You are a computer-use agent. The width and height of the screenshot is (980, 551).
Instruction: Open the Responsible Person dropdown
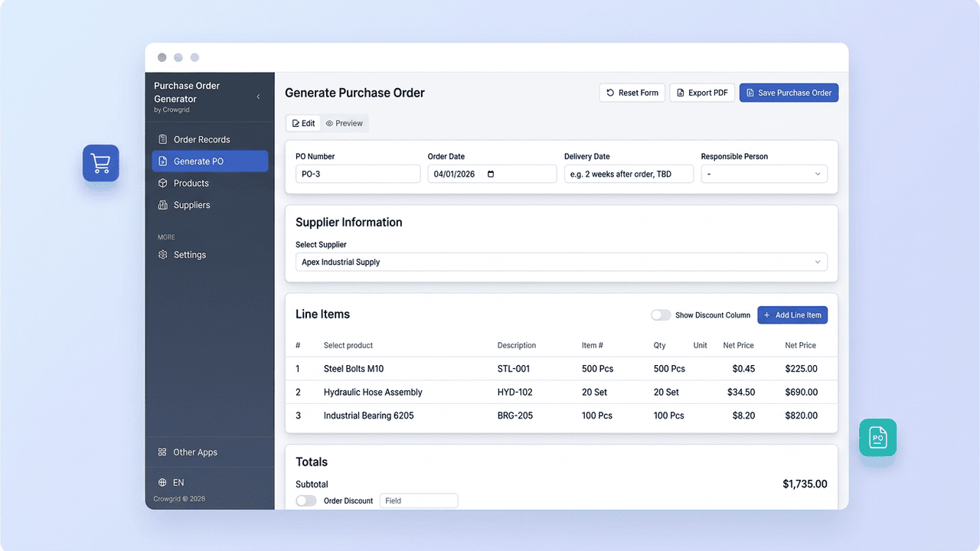point(764,174)
